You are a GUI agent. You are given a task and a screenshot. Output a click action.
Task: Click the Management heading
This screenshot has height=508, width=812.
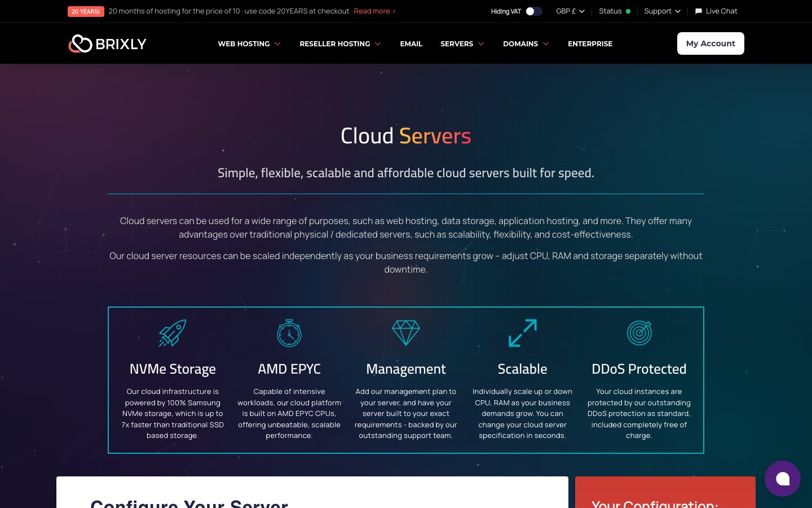(x=406, y=369)
